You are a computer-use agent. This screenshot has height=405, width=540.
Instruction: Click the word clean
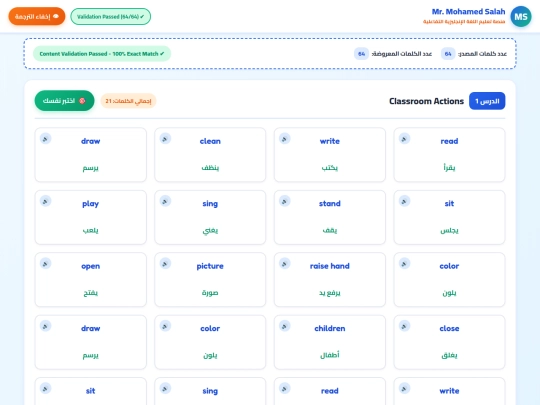210,141
